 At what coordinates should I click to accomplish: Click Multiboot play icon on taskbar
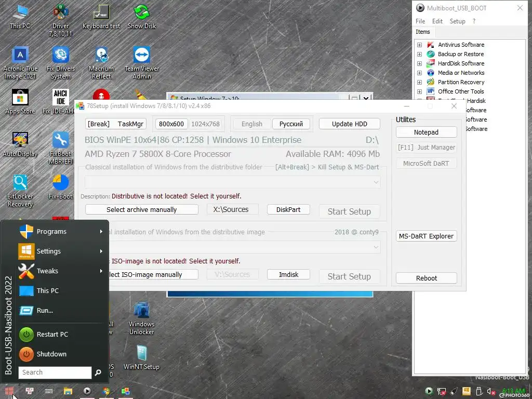87,391
